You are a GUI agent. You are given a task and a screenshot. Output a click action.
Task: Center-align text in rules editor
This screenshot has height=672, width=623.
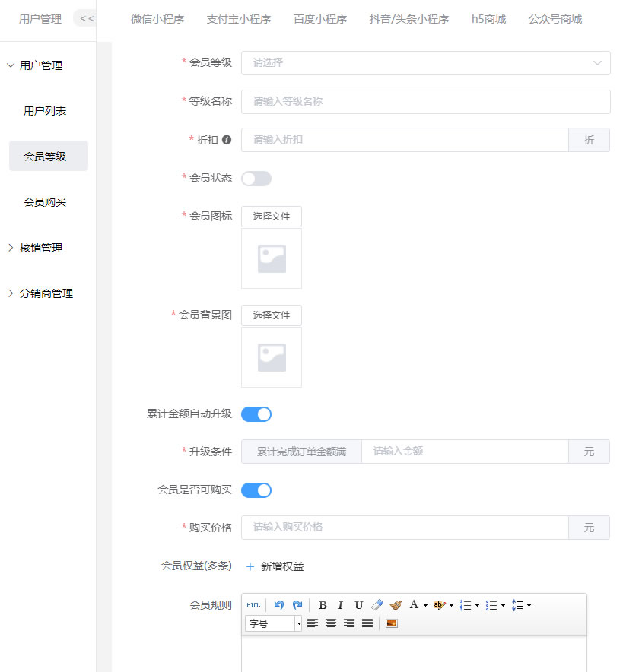[x=331, y=623]
